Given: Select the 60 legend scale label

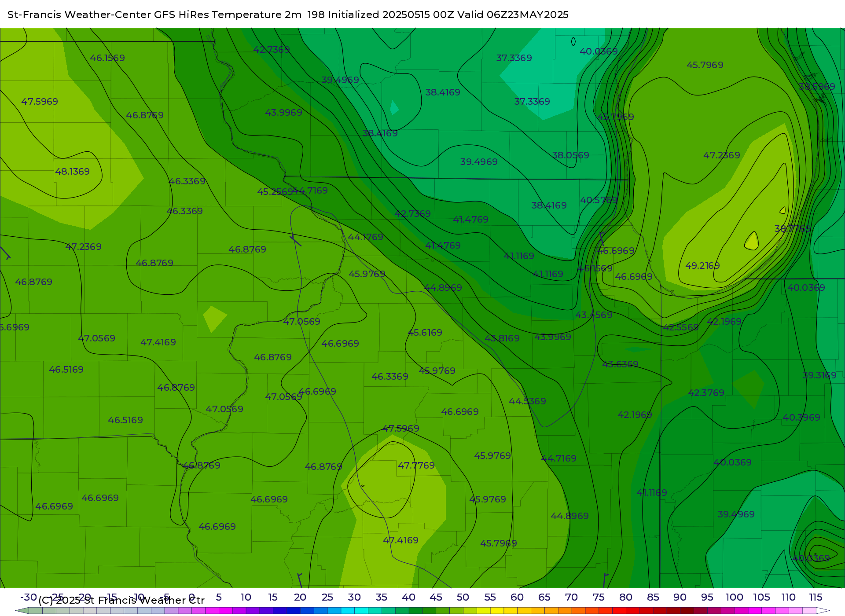Looking at the screenshot, I should 517,598.
